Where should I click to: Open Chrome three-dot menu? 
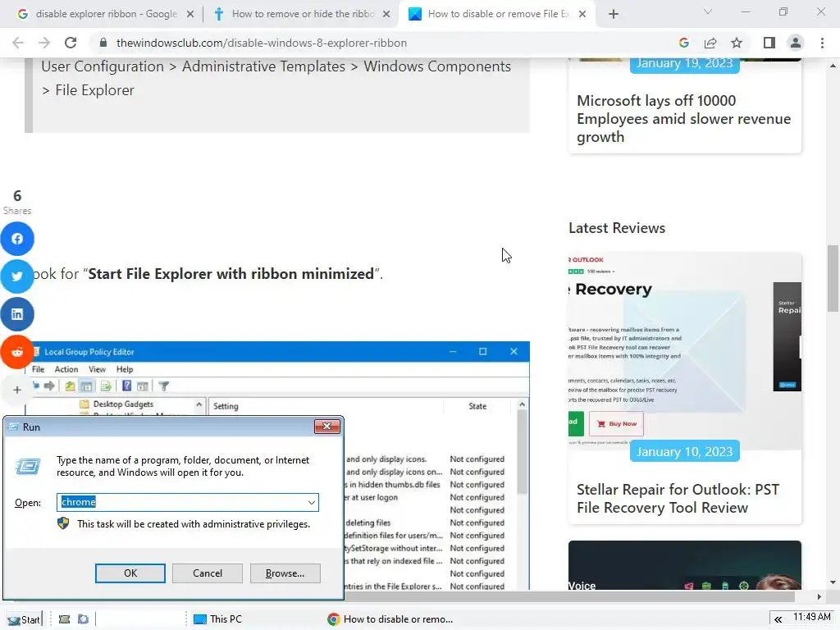click(822, 43)
